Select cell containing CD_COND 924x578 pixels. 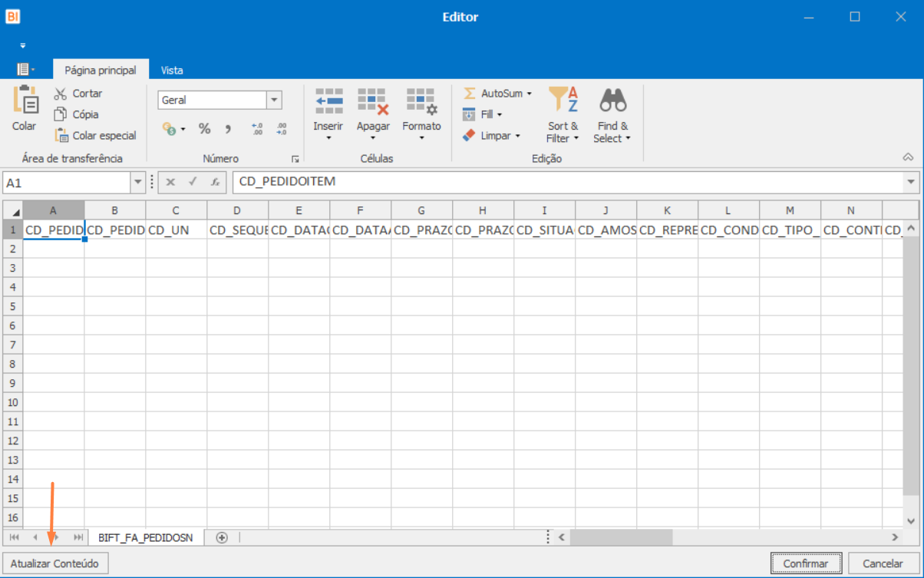pyautogui.click(x=728, y=230)
